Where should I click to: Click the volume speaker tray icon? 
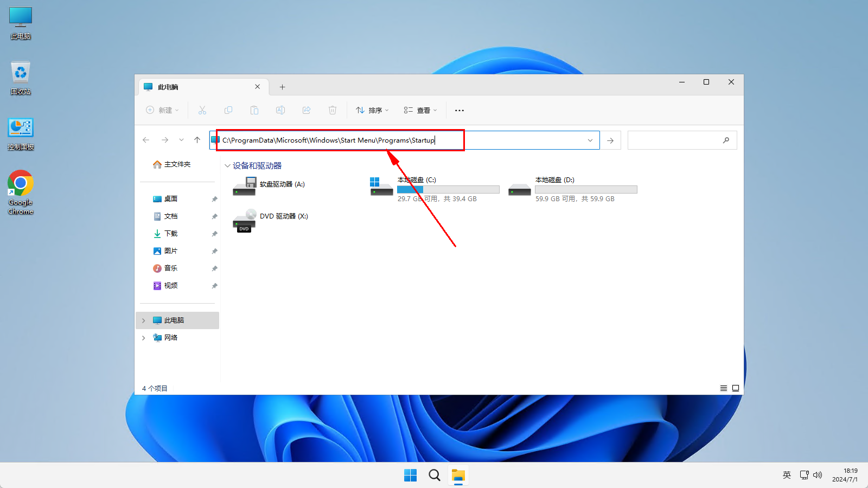[x=818, y=475]
